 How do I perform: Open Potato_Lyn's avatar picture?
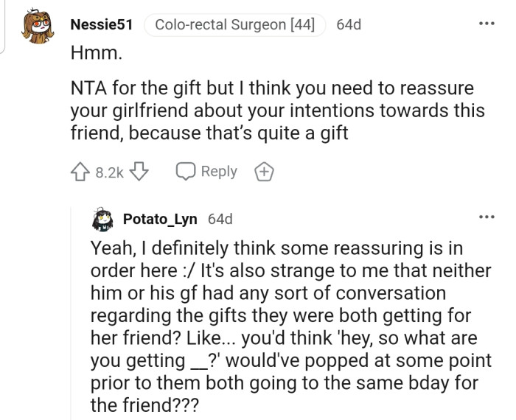coord(102,219)
